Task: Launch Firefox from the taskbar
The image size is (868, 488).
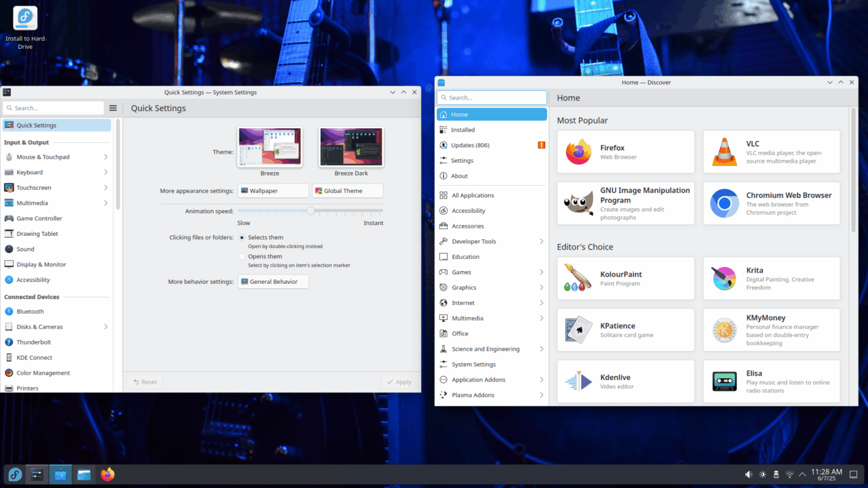Action: tap(107, 474)
